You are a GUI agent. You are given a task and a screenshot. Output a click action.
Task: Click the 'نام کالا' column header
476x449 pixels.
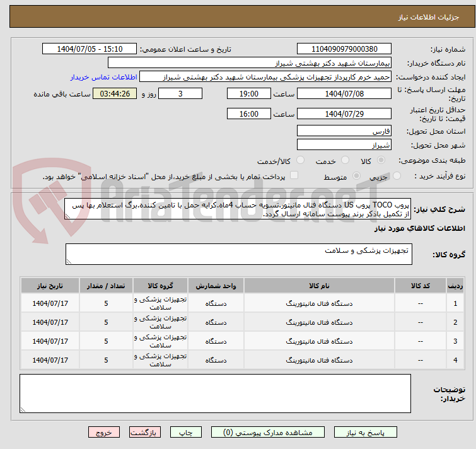click(x=315, y=286)
